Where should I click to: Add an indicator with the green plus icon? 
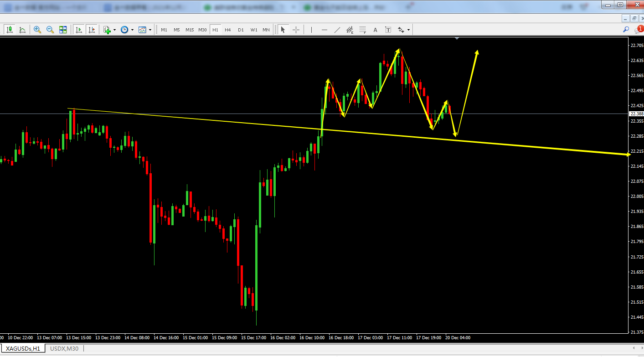(x=107, y=30)
